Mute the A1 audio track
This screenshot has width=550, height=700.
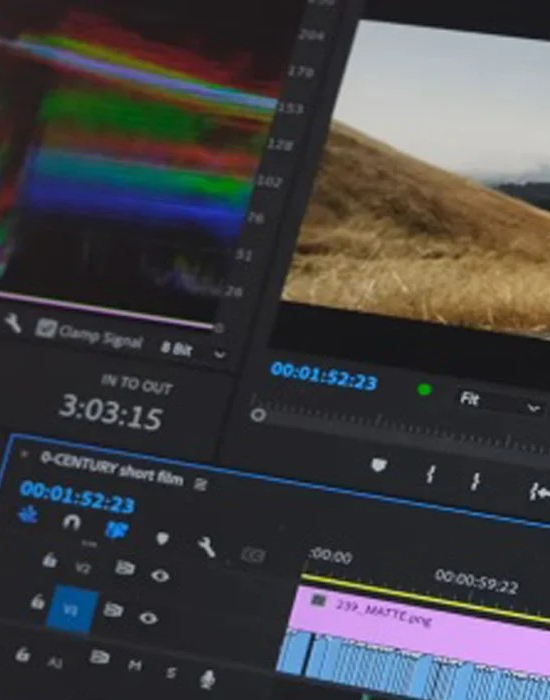[x=135, y=666]
